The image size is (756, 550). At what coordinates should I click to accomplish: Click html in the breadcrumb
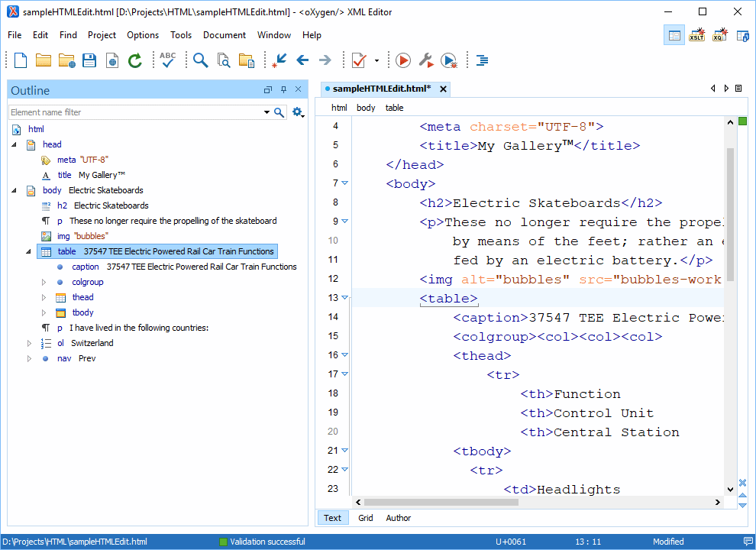coord(339,108)
